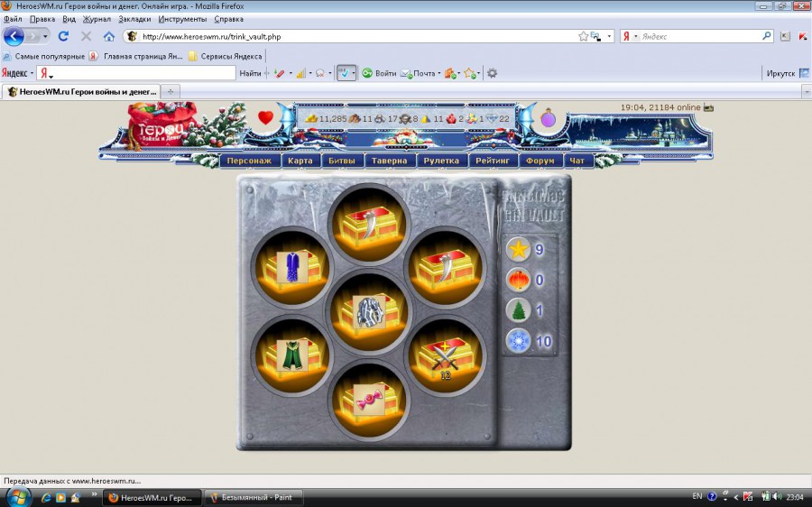
Task: Click Войти on the Yandex toolbar
Action: (x=380, y=74)
